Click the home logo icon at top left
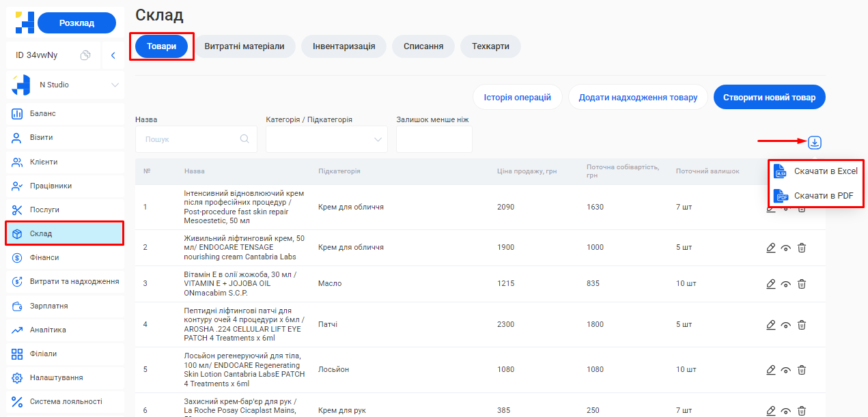This screenshot has width=868, height=417. coord(25,23)
